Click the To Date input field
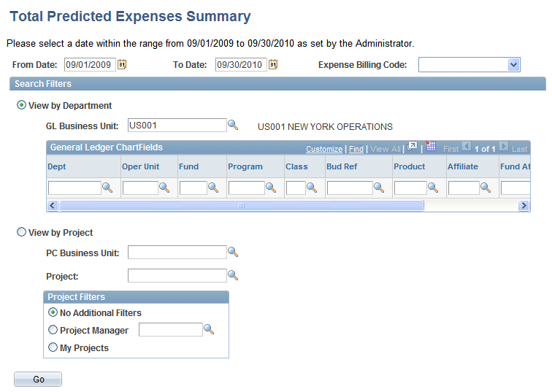The width and height of the screenshot is (552, 392). (x=241, y=65)
